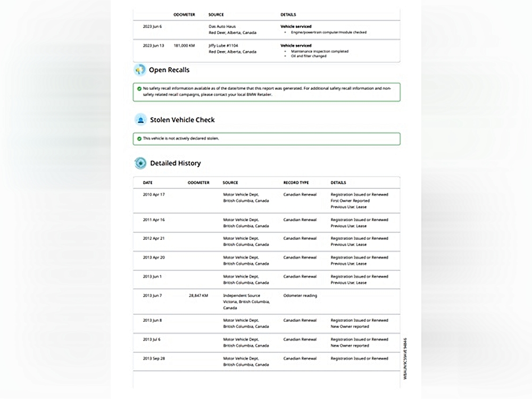Select the Stolen Vehicle Check heading
Screen dimensions: 532x399
182,120
